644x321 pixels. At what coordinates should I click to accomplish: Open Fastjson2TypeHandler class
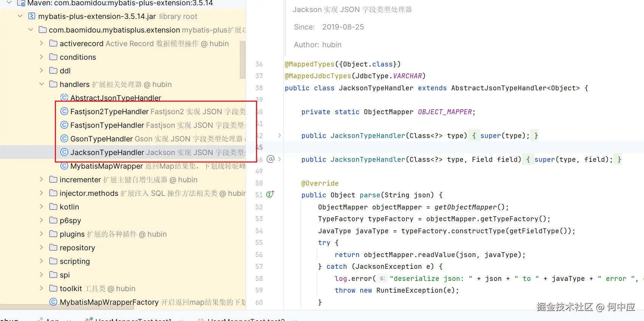coord(109,112)
